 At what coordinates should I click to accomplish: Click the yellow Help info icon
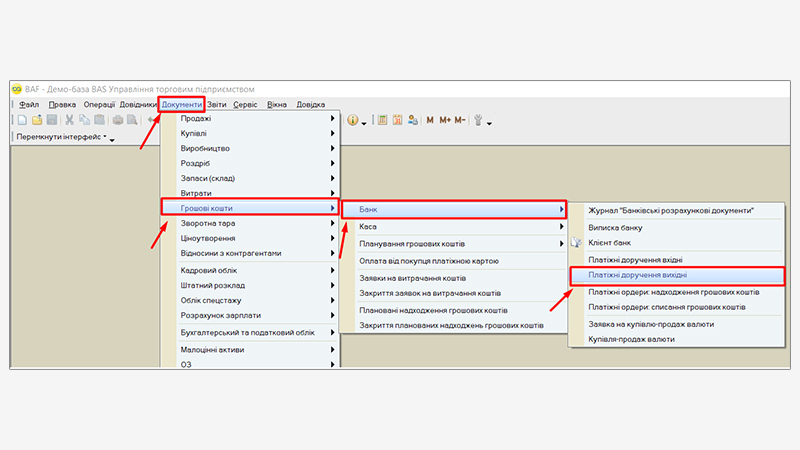pos(352,120)
